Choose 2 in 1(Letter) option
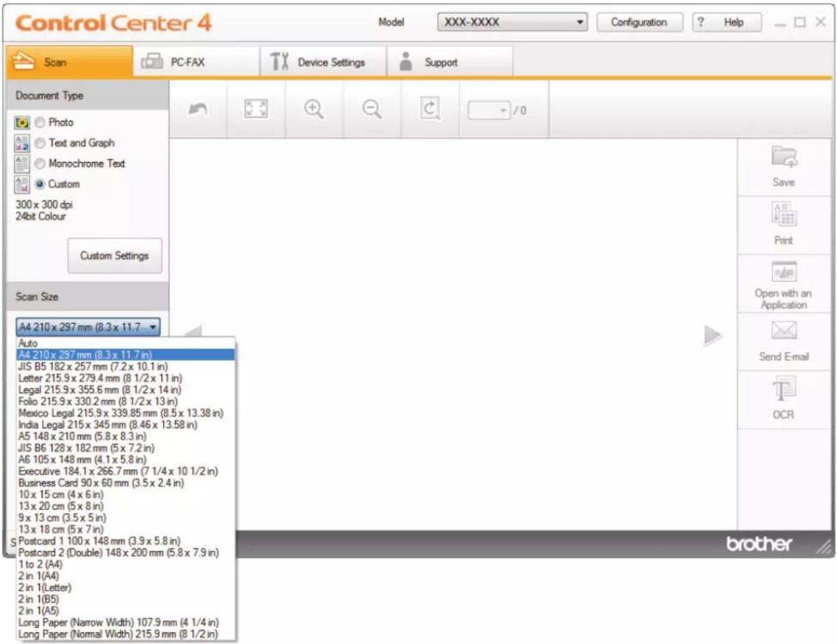This screenshot has width=837, height=644. point(126,587)
